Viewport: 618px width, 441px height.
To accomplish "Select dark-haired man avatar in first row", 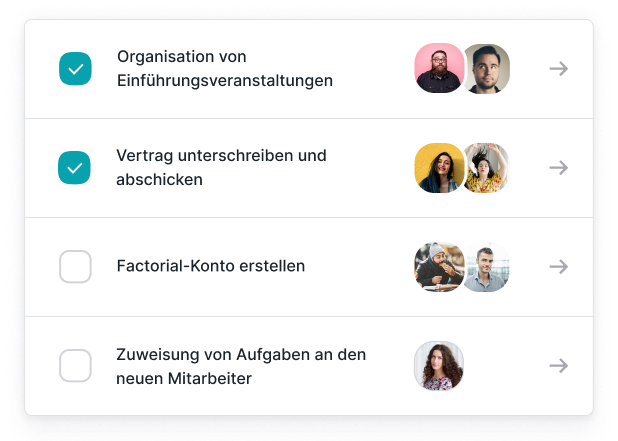I will [x=487, y=69].
